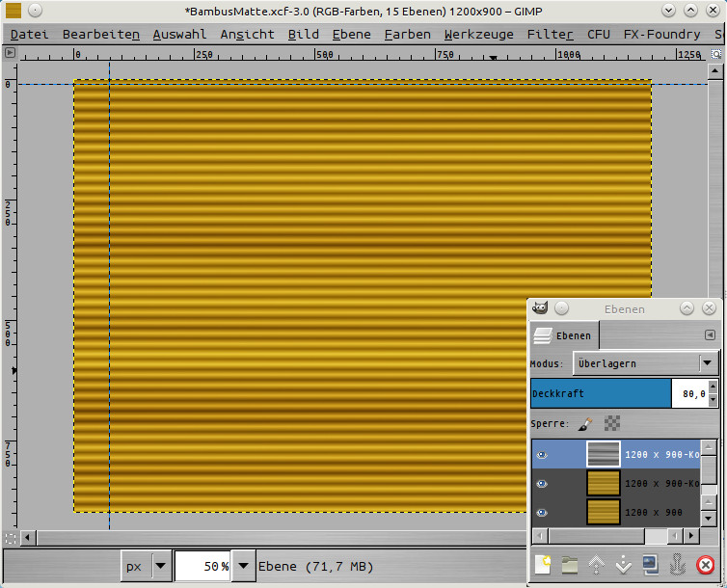This screenshot has height=588, width=727.
Task: Toggle the lock alpha channel checkerboard icon
Action: pyautogui.click(x=612, y=423)
